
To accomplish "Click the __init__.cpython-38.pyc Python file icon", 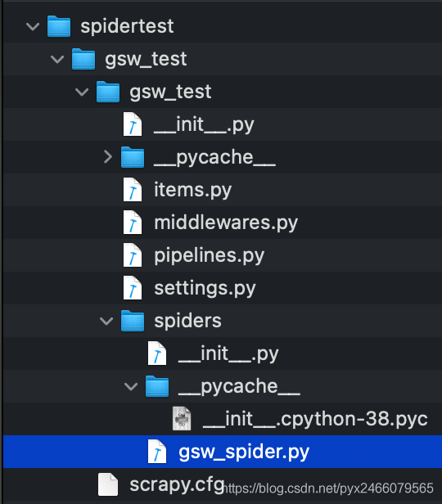I will (x=182, y=419).
